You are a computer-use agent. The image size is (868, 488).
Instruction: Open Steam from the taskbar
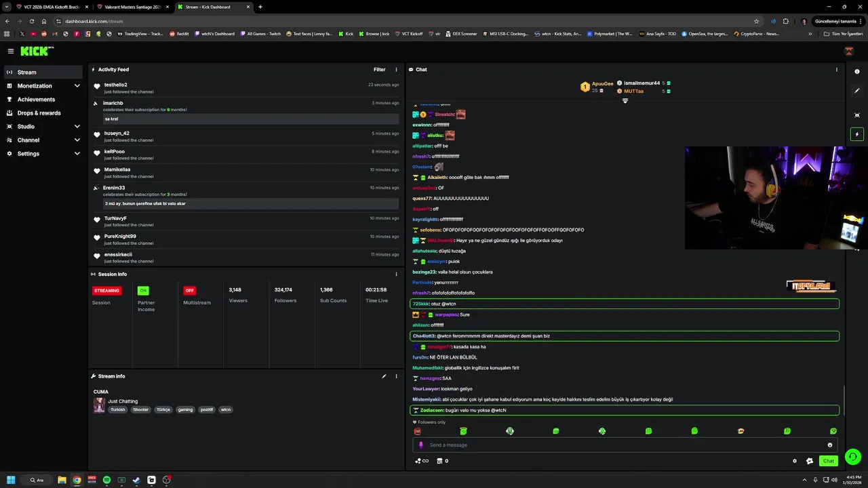[x=136, y=480]
